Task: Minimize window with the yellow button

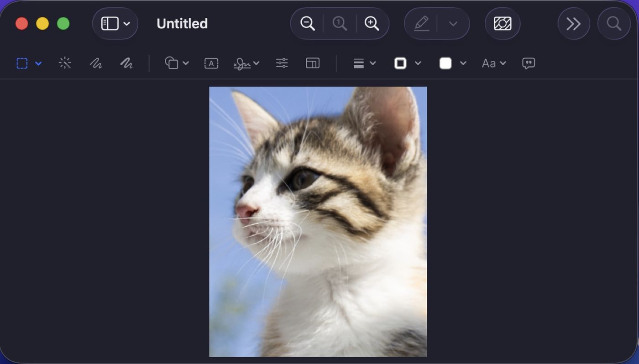Action: (x=42, y=24)
